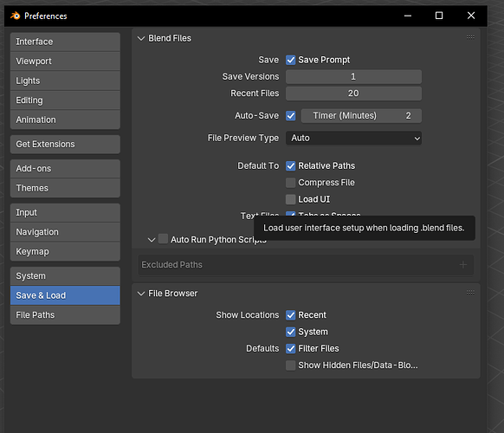This screenshot has width=504, height=433.
Task: Open the System preferences tab
Action: tap(65, 275)
